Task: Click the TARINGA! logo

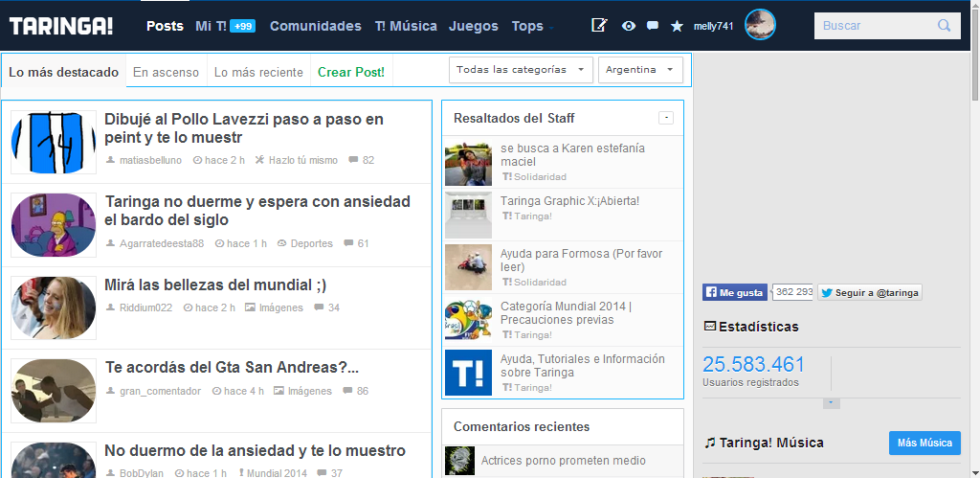Action: (x=61, y=26)
